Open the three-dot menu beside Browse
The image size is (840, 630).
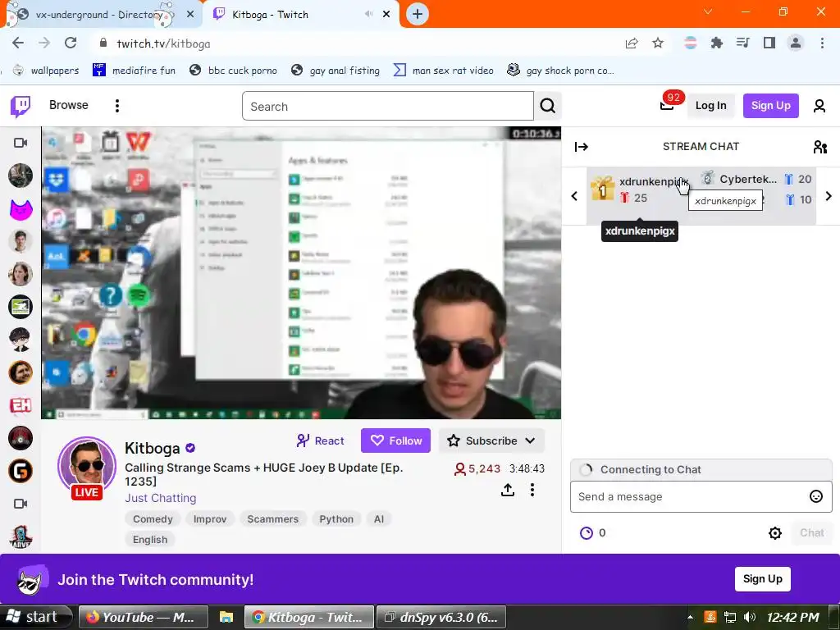pyautogui.click(x=116, y=106)
